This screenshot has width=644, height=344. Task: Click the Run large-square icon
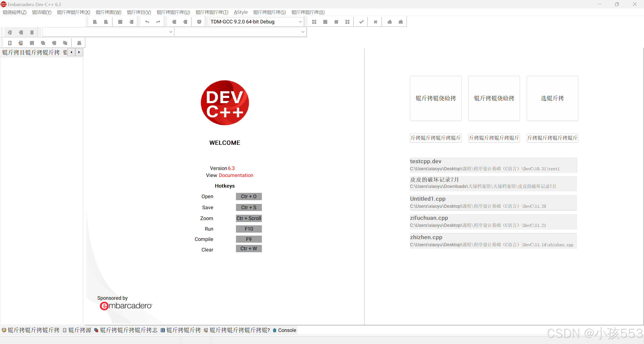[325, 22]
